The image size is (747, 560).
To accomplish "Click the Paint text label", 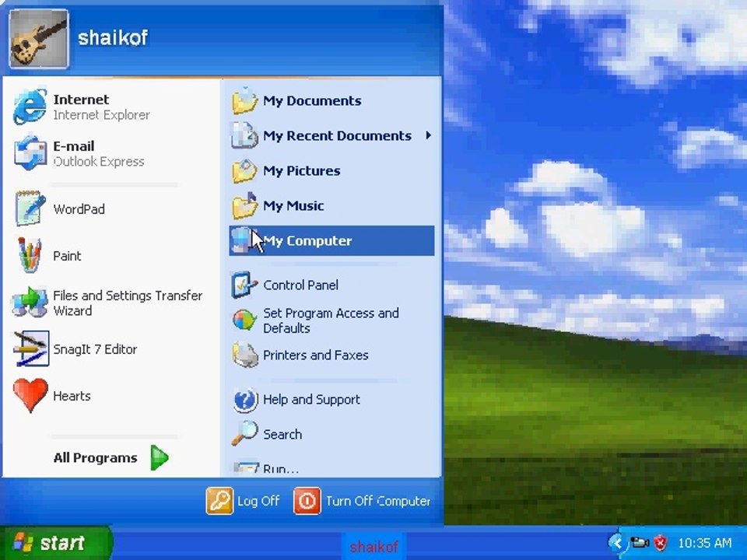I will (x=67, y=256).
